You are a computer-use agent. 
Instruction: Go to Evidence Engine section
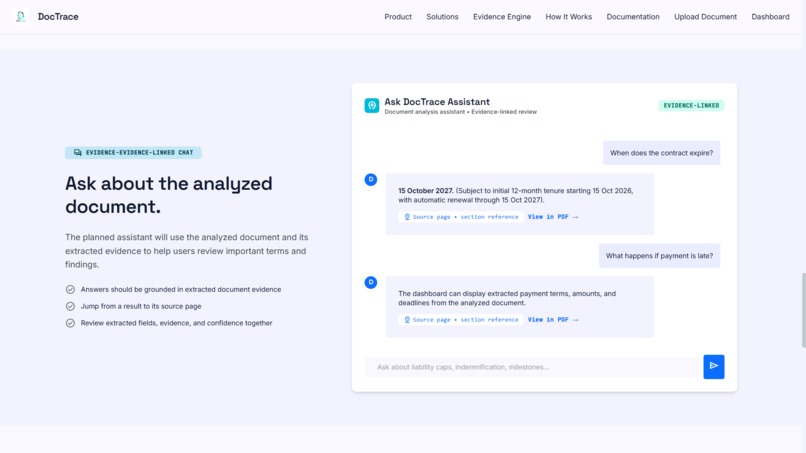coord(502,16)
